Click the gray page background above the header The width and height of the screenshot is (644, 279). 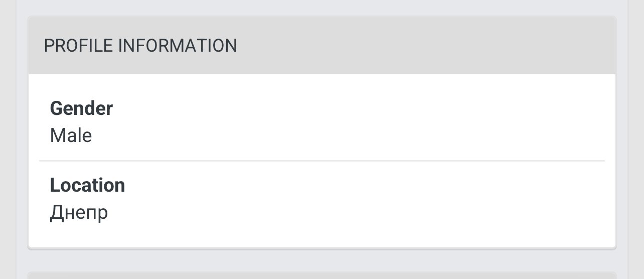pos(322,7)
